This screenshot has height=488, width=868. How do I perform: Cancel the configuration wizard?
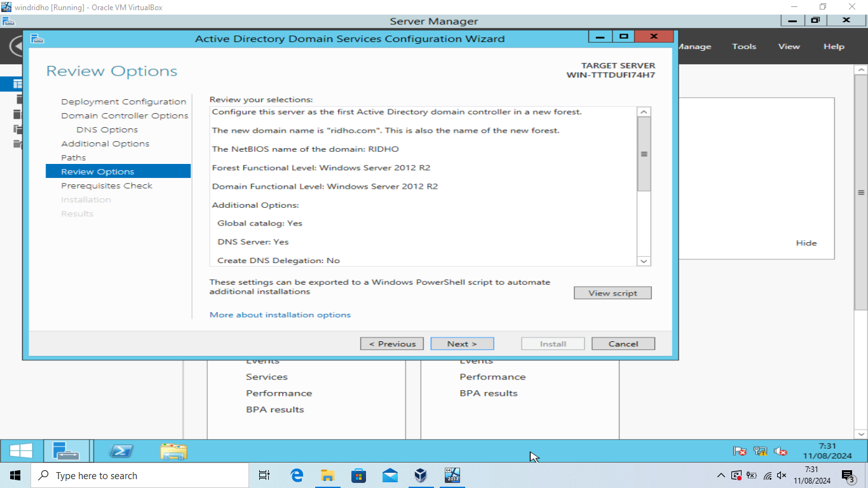(x=623, y=344)
